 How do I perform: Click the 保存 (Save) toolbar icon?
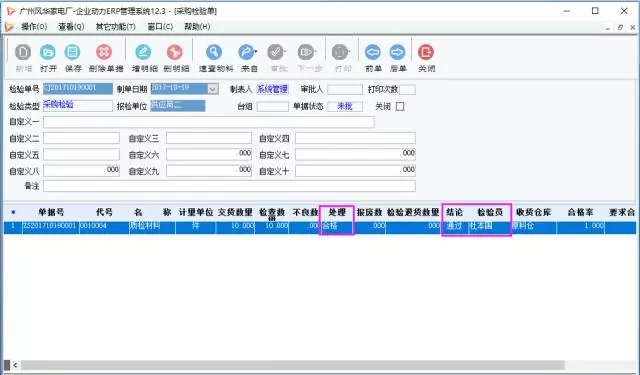click(73, 52)
